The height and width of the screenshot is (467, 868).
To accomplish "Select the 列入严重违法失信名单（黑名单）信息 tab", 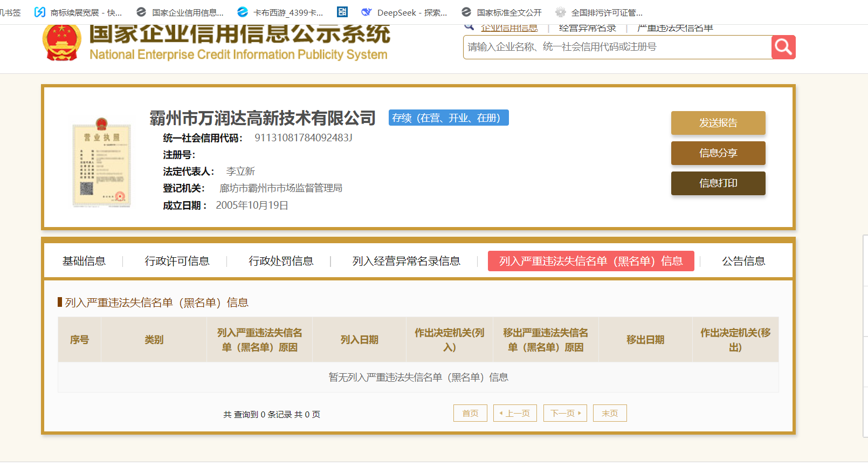I will coord(591,261).
